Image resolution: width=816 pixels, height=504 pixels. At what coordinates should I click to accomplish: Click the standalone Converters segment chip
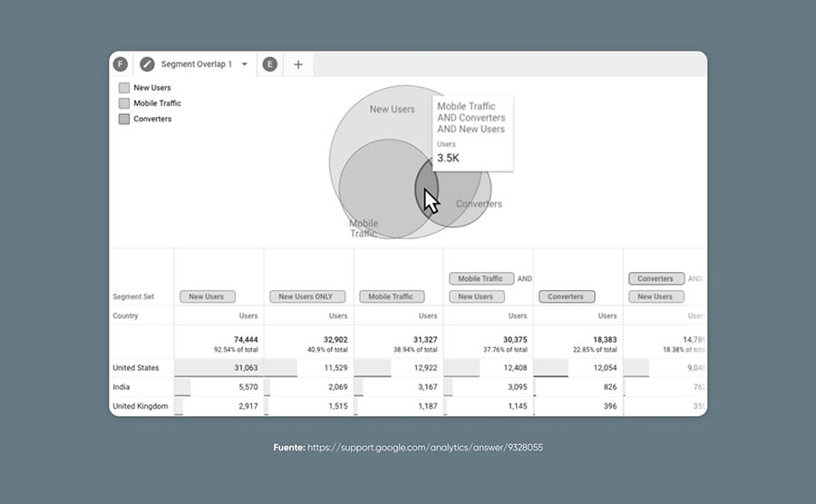pyautogui.click(x=566, y=296)
